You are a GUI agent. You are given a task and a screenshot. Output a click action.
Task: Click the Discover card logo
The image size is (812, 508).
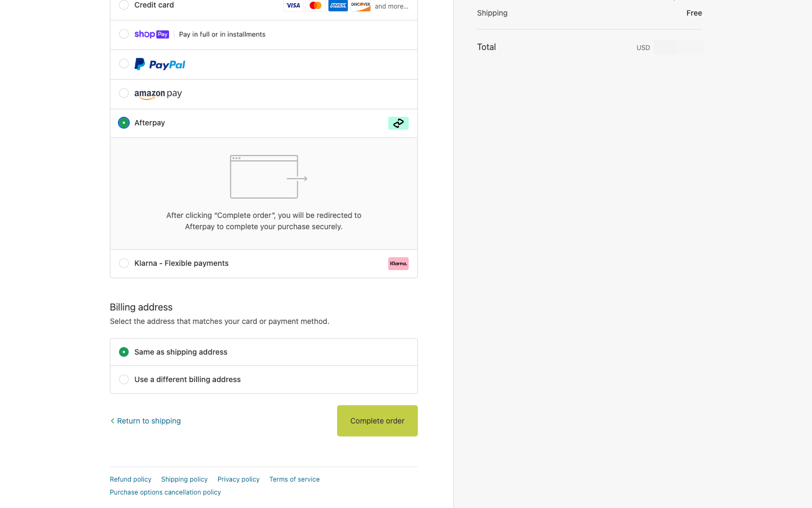tap(360, 5)
